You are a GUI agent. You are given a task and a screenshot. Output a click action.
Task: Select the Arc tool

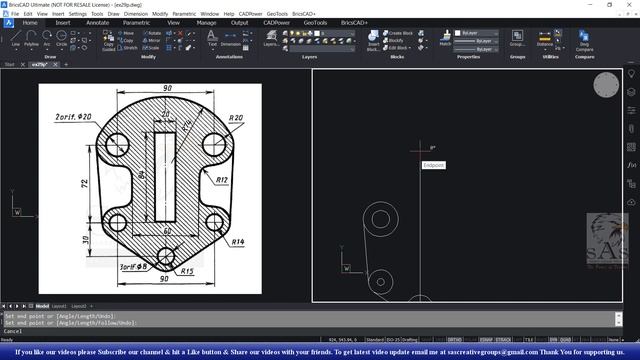coord(47,38)
